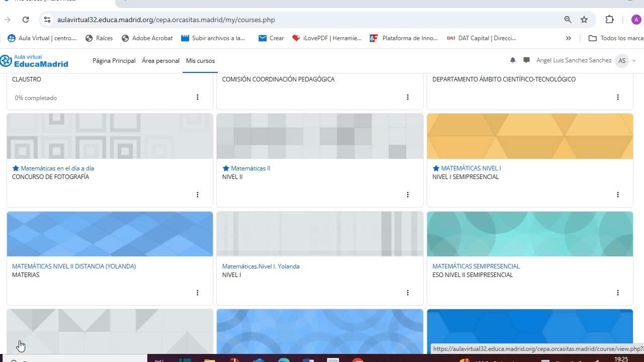Open the Matemáticas.Nivel I. Yolanda course

(x=261, y=266)
